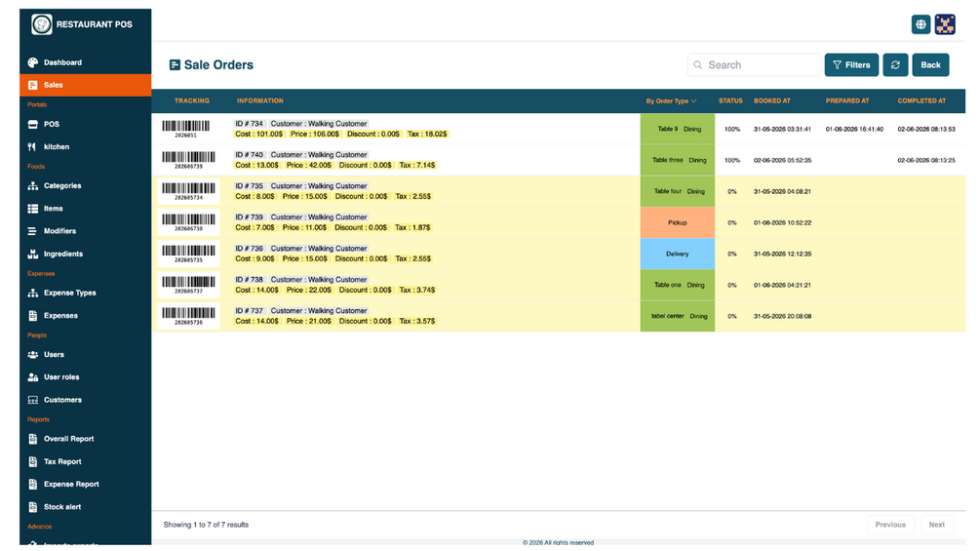Click the Previous pagination button
This screenshot has width=980, height=551.
(890, 525)
